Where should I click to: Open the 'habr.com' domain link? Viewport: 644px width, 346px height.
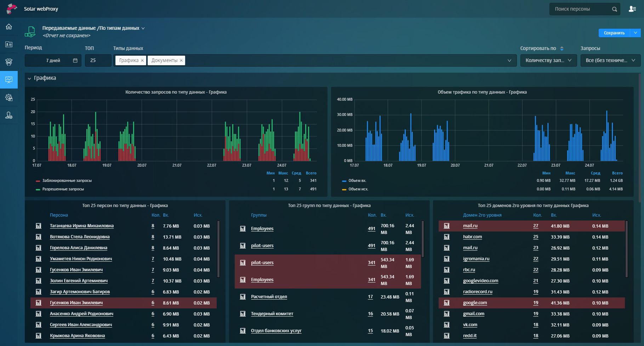pyautogui.click(x=472, y=237)
